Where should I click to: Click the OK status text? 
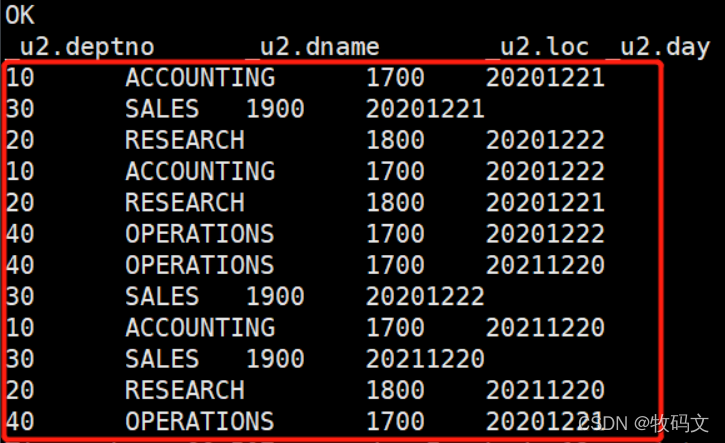20,15
